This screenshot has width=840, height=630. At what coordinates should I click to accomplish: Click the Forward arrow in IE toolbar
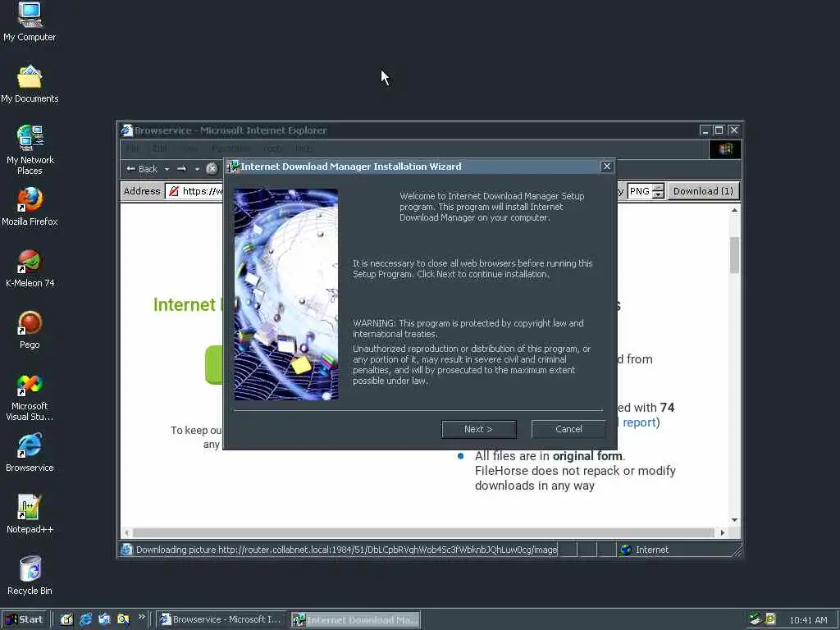181,169
